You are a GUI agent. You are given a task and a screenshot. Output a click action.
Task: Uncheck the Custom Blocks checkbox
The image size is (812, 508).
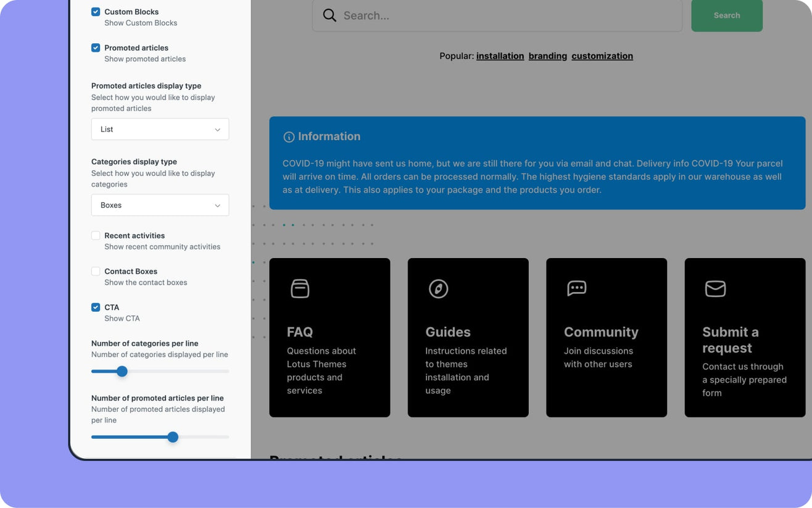[x=96, y=12]
